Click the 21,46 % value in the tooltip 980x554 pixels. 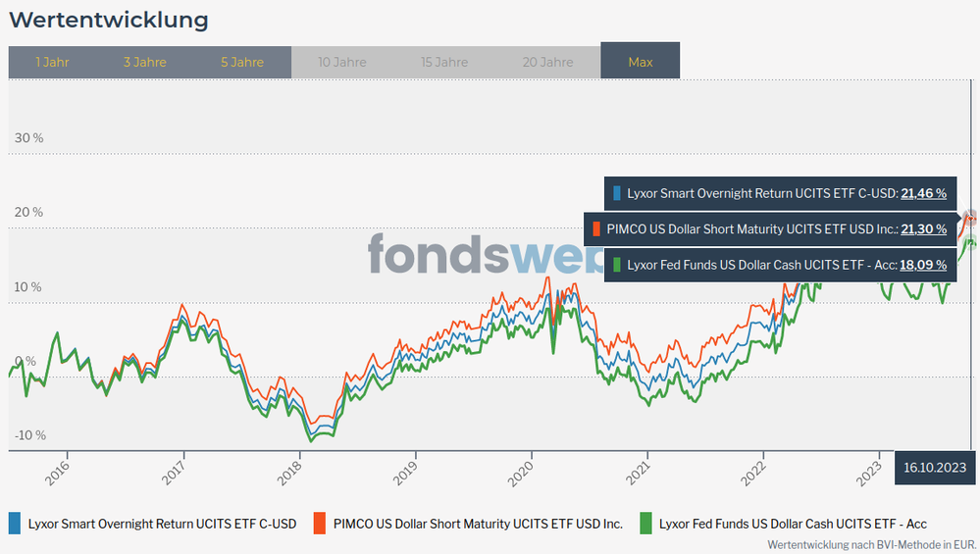click(x=924, y=193)
